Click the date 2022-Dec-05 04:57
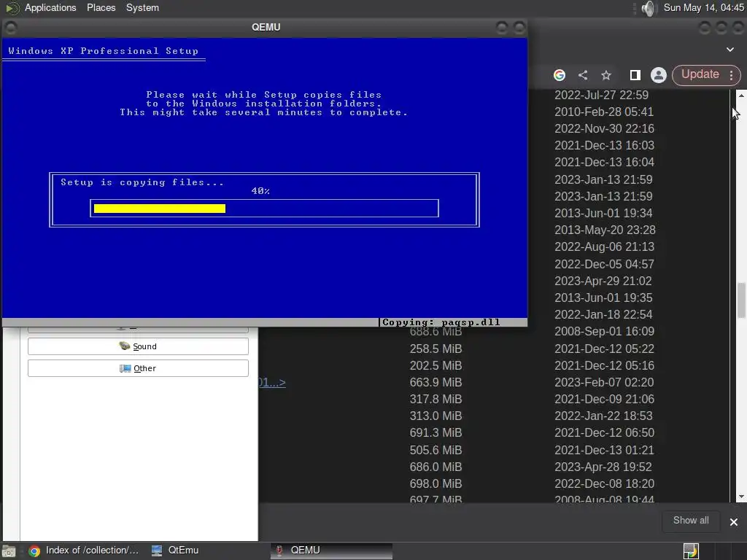The width and height of the screenshot is (747, 560). point(604,264)
